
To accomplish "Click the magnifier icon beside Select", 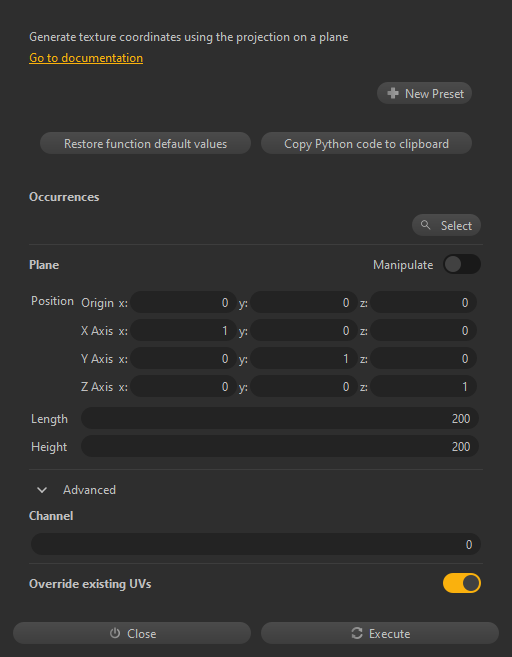I will (x=425, y=225).
